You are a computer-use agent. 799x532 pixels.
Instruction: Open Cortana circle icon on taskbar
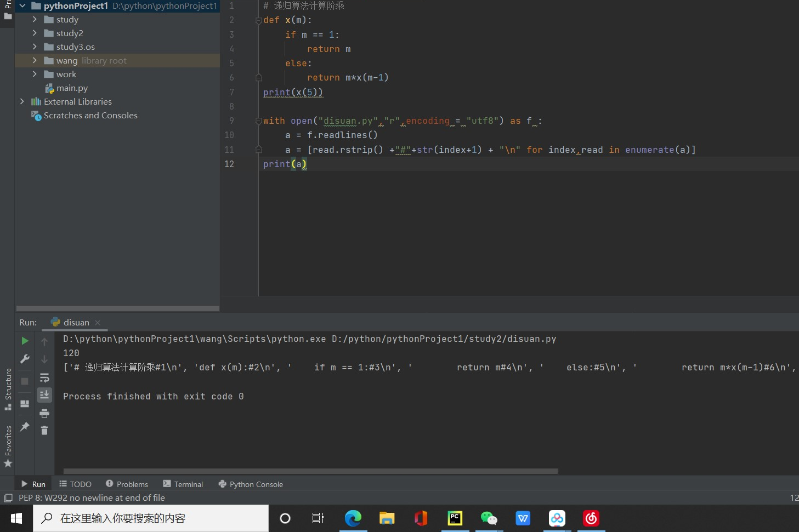(x=285, y=518)
